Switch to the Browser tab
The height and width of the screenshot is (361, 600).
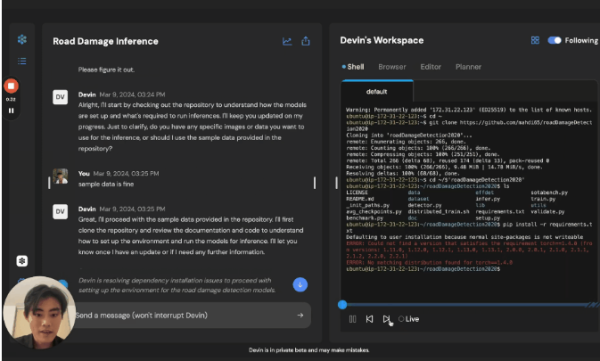392,67
